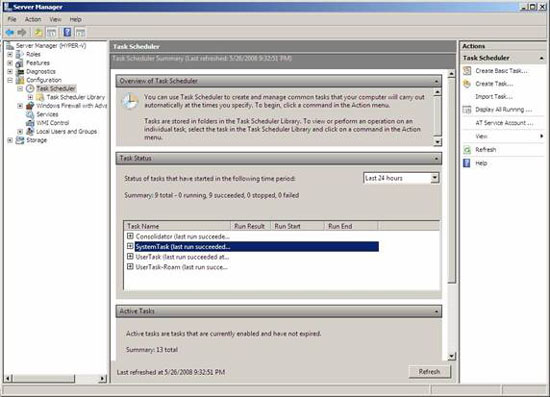This screenshot has width=550, height=397.
Task: Expand the Task Scheduler Library node
Action: coord(31,97)
